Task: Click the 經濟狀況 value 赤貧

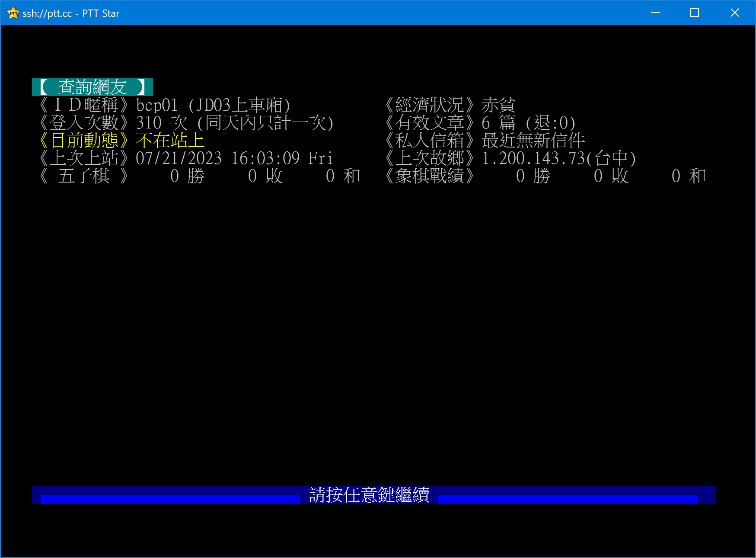Action: [498, 105]
